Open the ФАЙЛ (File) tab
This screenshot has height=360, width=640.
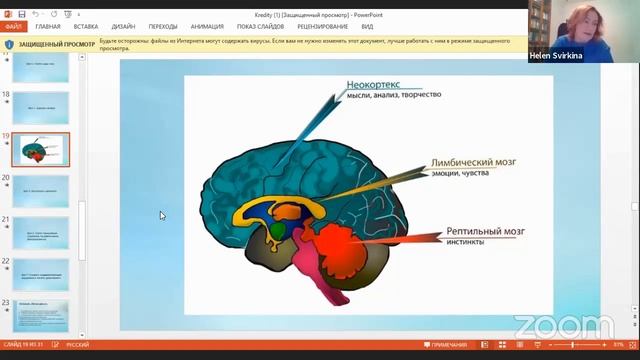[13, 27]
